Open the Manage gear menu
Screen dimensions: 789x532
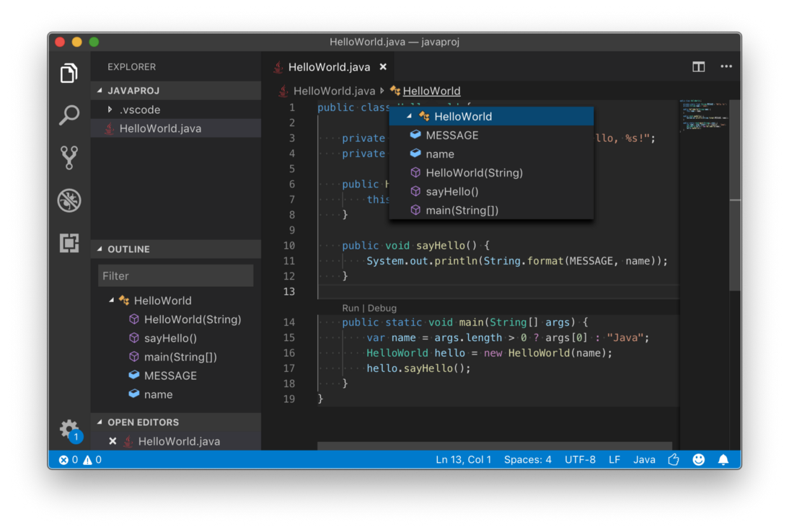coord(69,427)
